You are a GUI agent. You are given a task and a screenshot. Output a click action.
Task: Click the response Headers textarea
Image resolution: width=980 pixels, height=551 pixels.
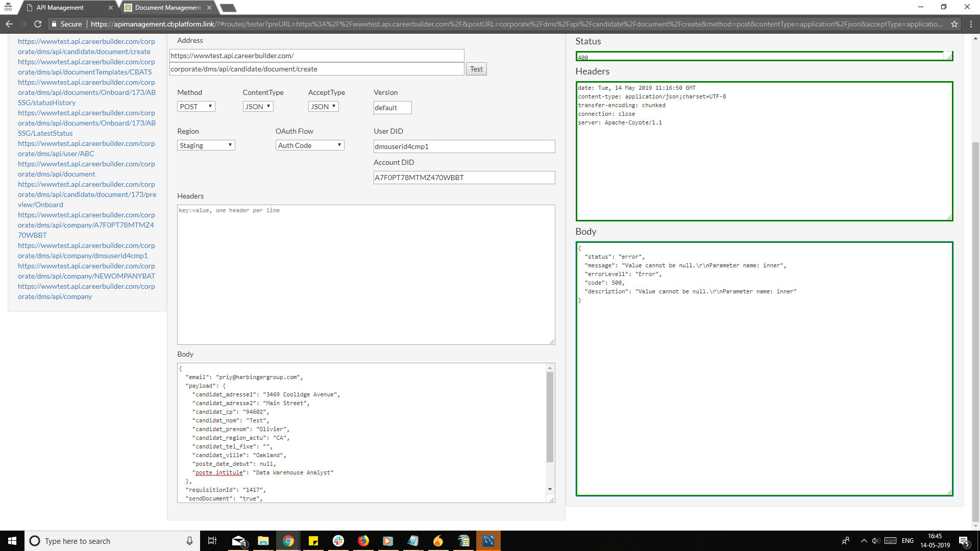764,151
